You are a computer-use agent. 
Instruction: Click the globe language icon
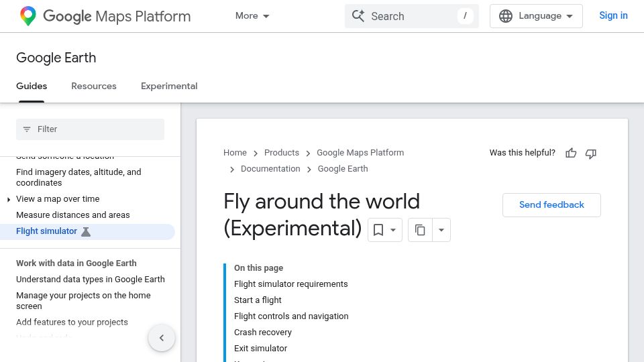(506, 16)
